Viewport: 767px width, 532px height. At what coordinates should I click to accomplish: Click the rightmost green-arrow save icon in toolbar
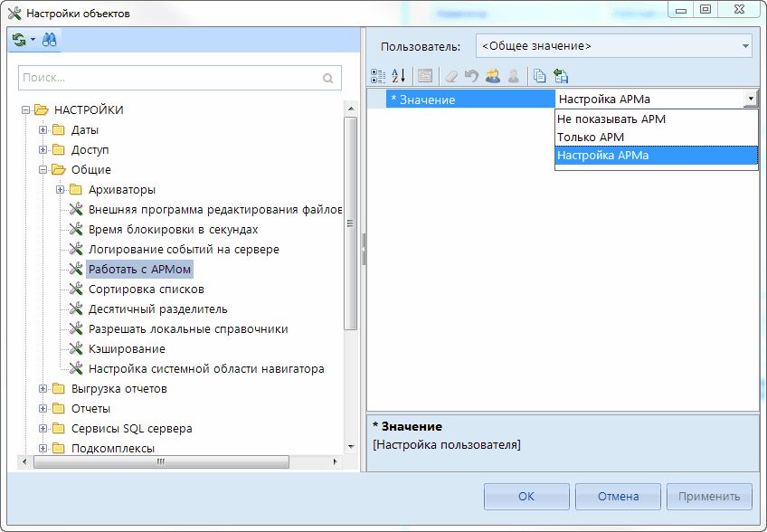click(x=560, y=77)
